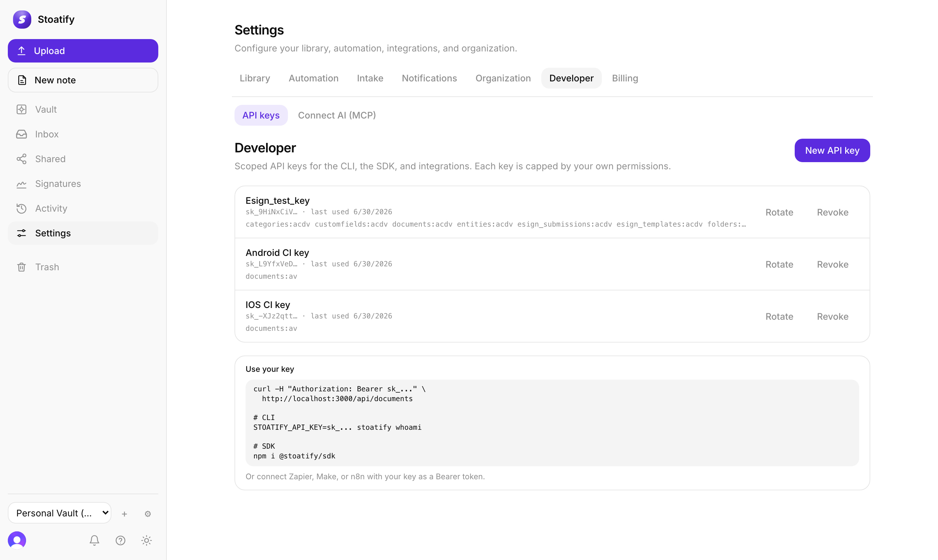Open the Inbox tray icon
The width and height of the screenshot is (938, 560).
21,134
